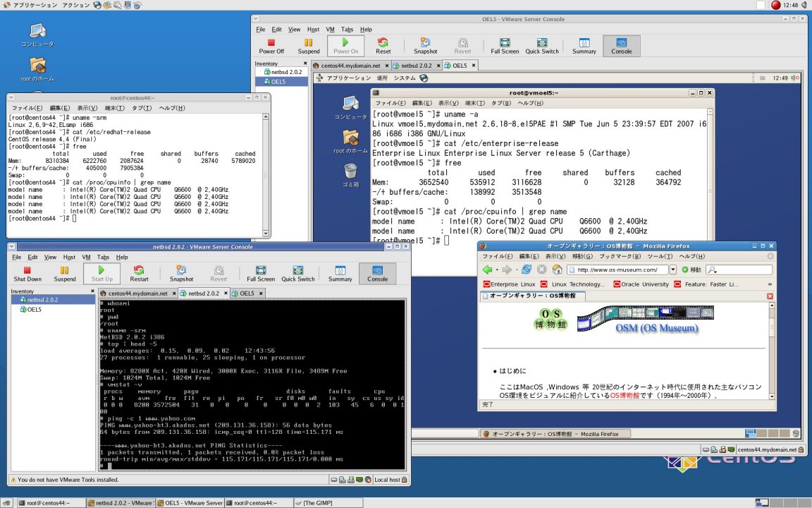This screenshot has height=508, width=812.
Task: Open Host menu in netbsd console window
Action: (69, 257)
